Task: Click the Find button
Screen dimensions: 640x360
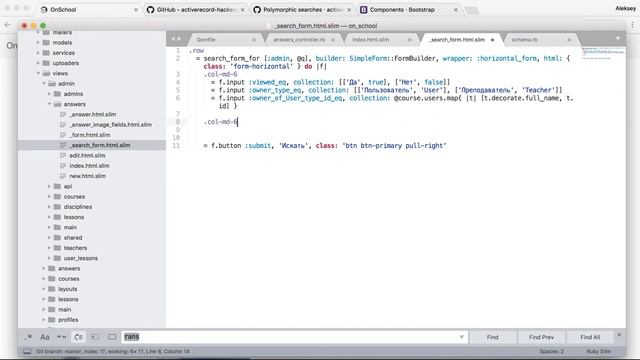Action: click(x=493, y=337)
